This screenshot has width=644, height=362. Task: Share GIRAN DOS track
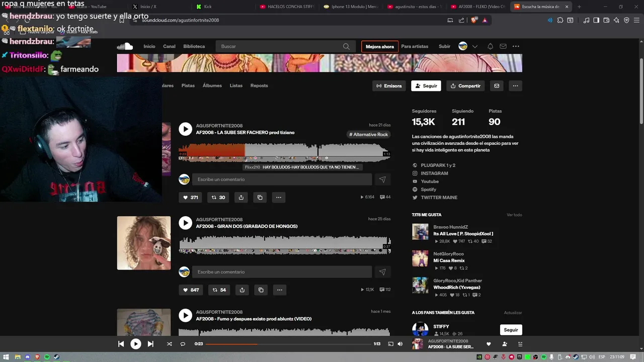pyautogui.click(x=242, y=290)
